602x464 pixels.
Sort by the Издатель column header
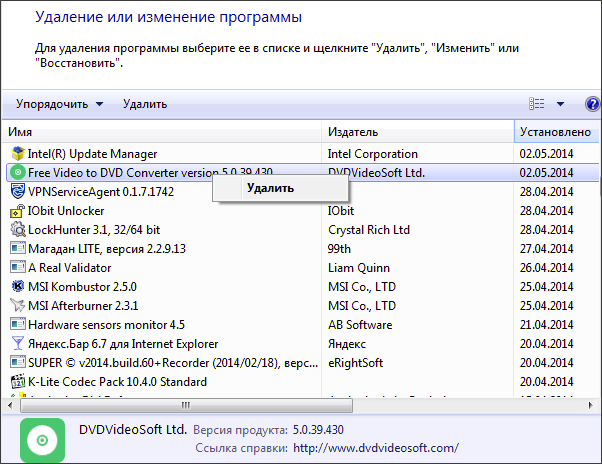(x=417, y=132)
